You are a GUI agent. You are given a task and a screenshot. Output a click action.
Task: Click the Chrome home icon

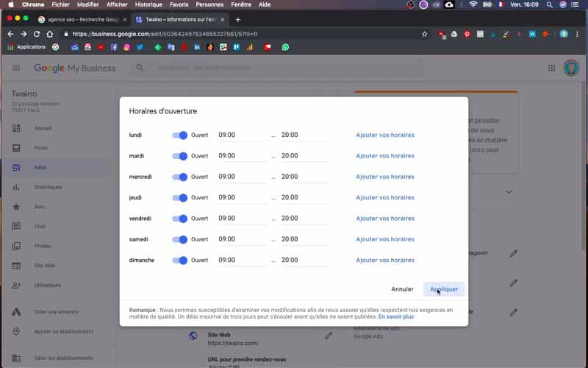[x=49, y=34]
